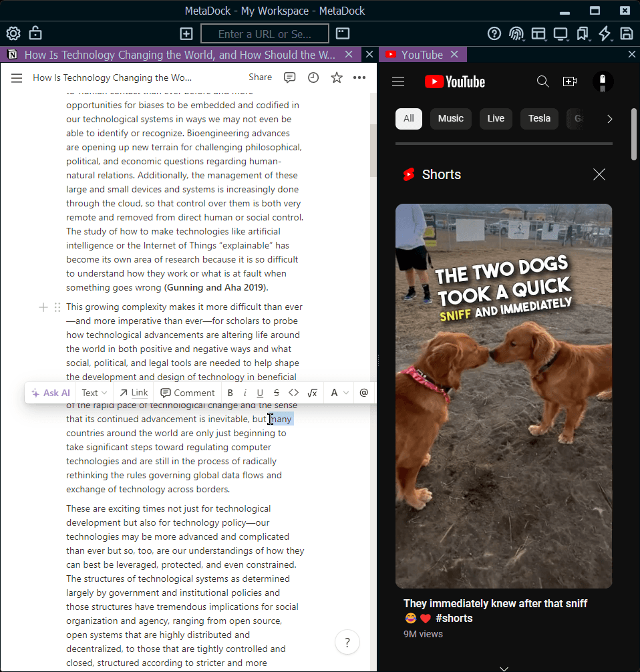The image size is (640, 672).
Task: Switch to the Notion article tab
Action: click(180, 55)
